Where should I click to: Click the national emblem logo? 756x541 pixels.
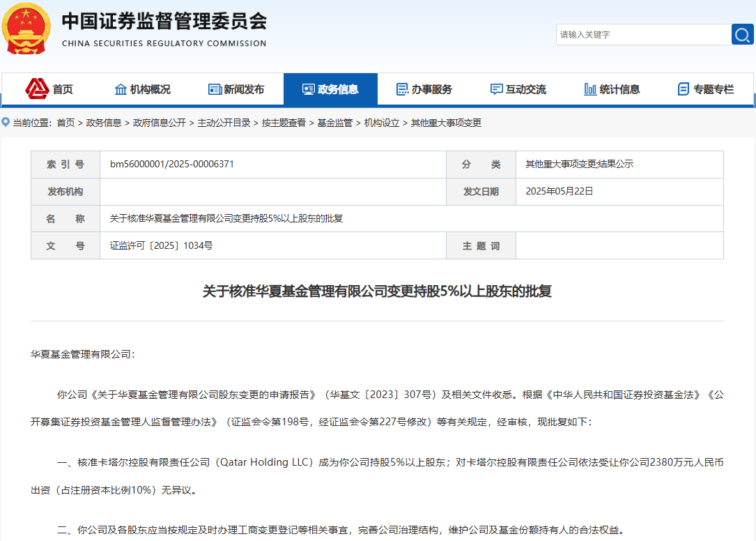[x=26, y=28]
